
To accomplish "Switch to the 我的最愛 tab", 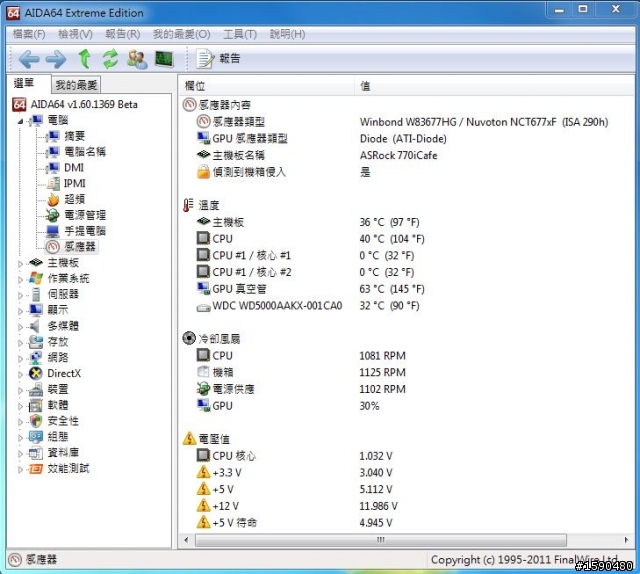I will point(76,85).
